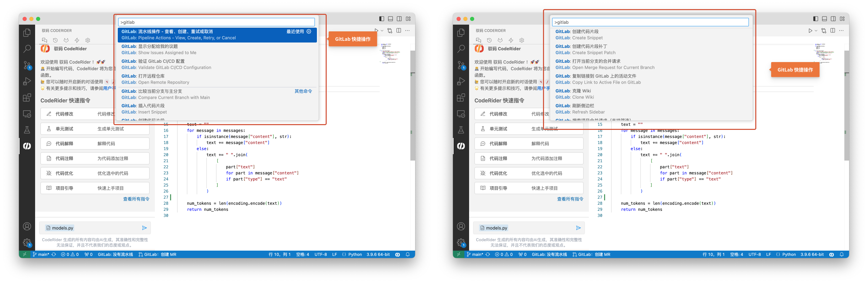Viewport: 868px width, 283px height.
Task: Open main* branch picker in left window
Action: [41, 255]
